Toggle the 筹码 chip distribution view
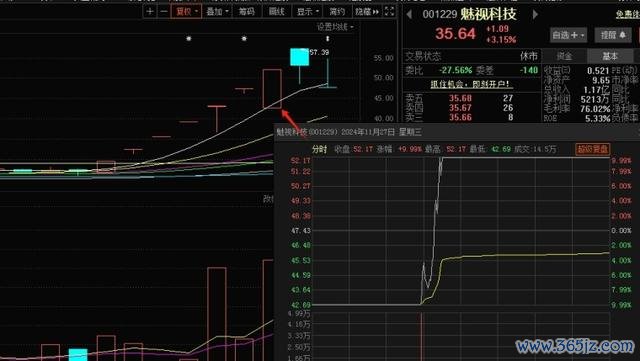The width and height of the screenshot is (640, 361). coord(247,11)
